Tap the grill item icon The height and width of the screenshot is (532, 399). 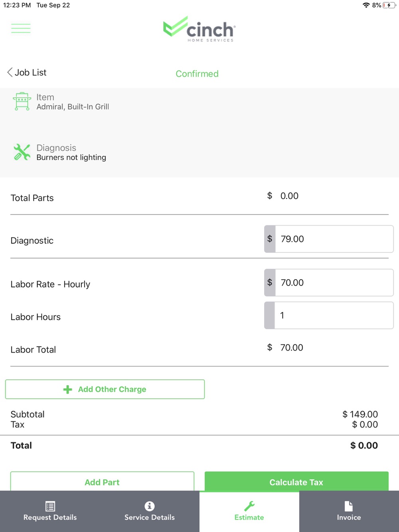tap(22, 101)
